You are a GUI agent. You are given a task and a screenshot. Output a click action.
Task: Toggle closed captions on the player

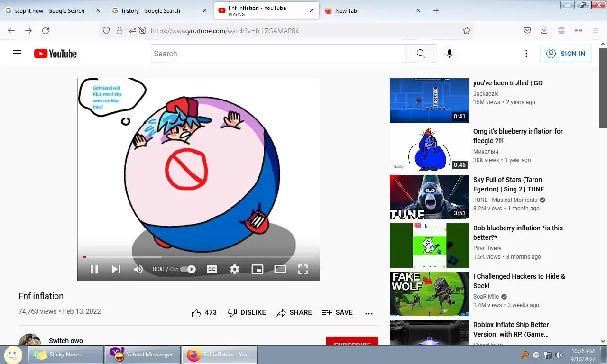pos(212,269)
